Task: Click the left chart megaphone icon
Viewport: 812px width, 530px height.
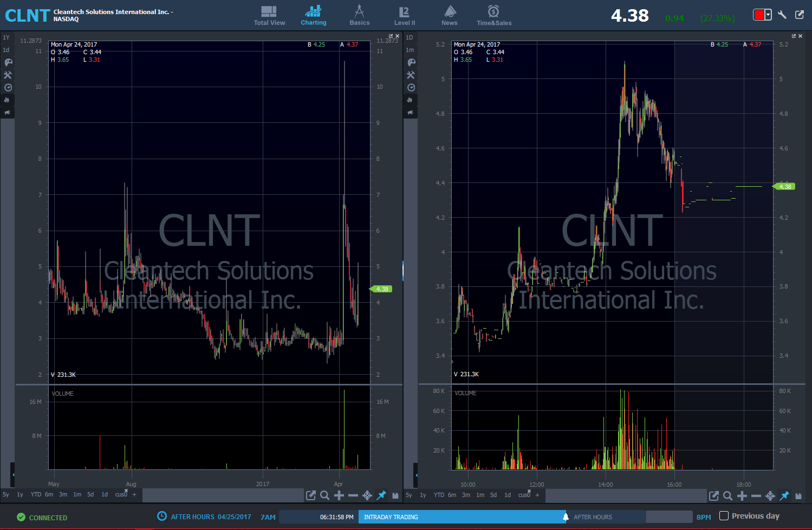Action: (x=7, y=112)
